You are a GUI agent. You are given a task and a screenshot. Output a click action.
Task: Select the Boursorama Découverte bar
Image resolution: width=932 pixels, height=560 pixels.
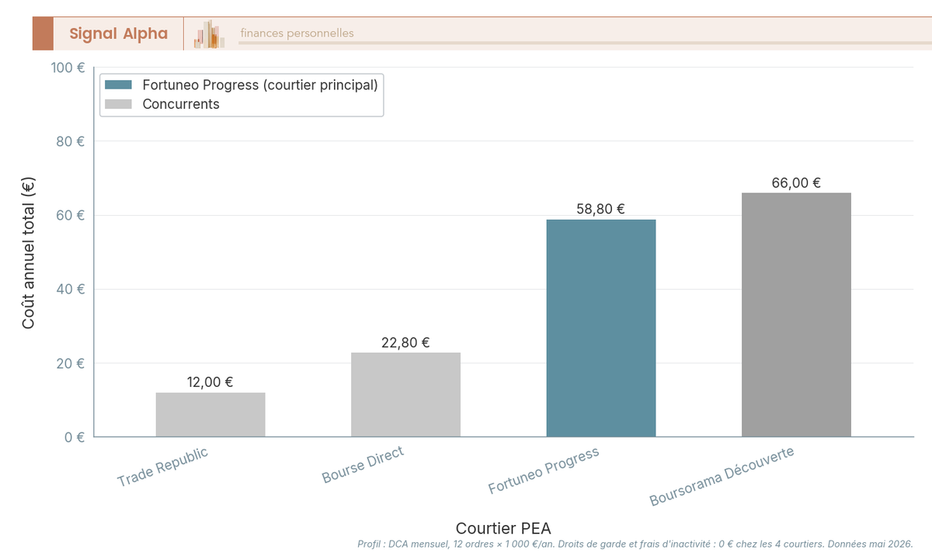[x=796, y=315]
